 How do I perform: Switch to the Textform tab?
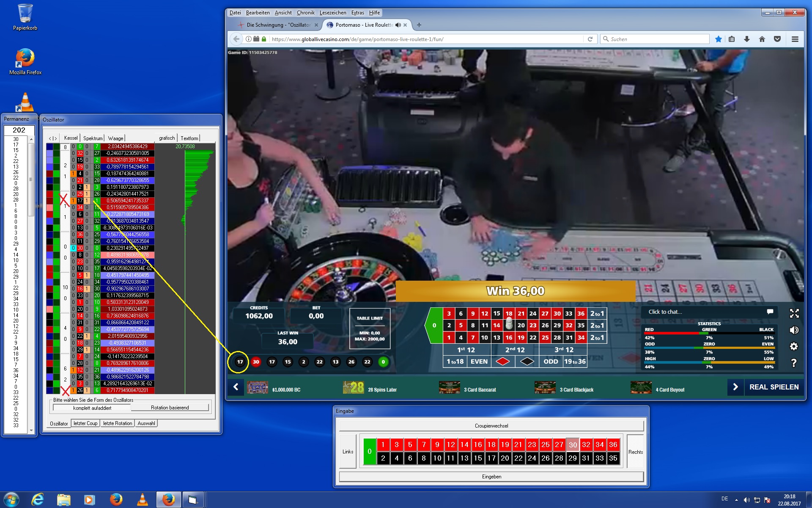coord(189,138)
